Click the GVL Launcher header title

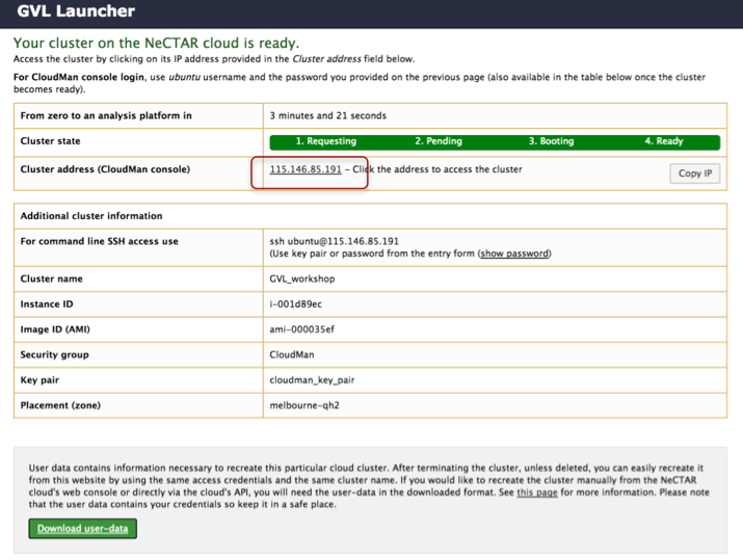coord(76,11)
